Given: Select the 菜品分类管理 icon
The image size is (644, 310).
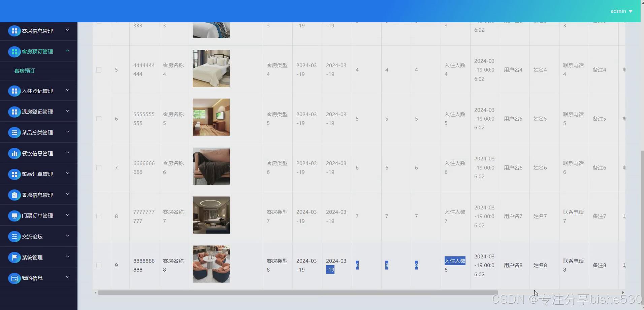Looking at the screenshot, I should (x=14, y=132).
